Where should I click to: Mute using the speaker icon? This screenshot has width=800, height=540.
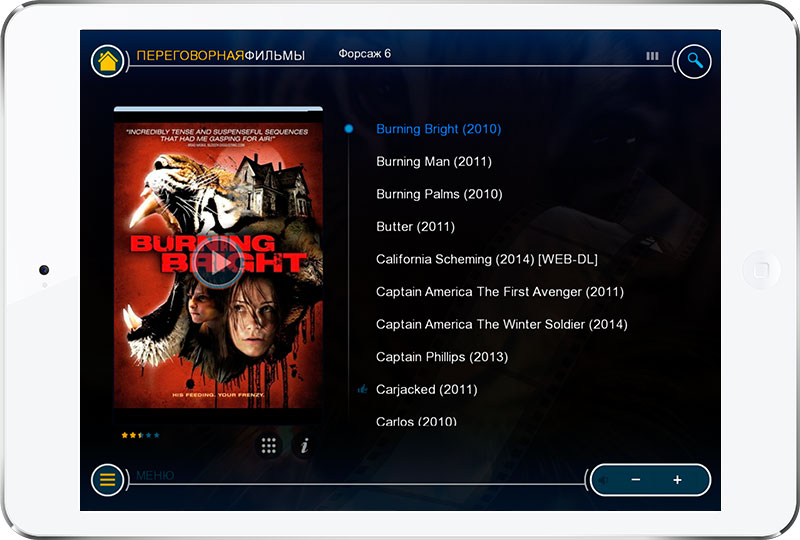(x=604, y=480)
